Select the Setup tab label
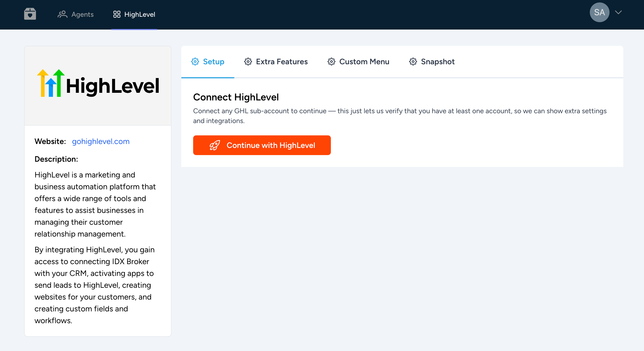The width and height of the screenshot is (644, 351). (x=214, y=62)
